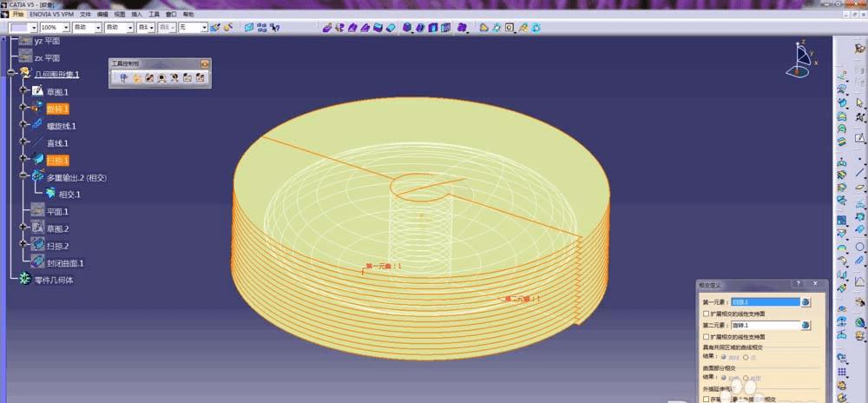Close the 工具控制板 floating palette
This screenshot has width=868, height=403.
205,63
